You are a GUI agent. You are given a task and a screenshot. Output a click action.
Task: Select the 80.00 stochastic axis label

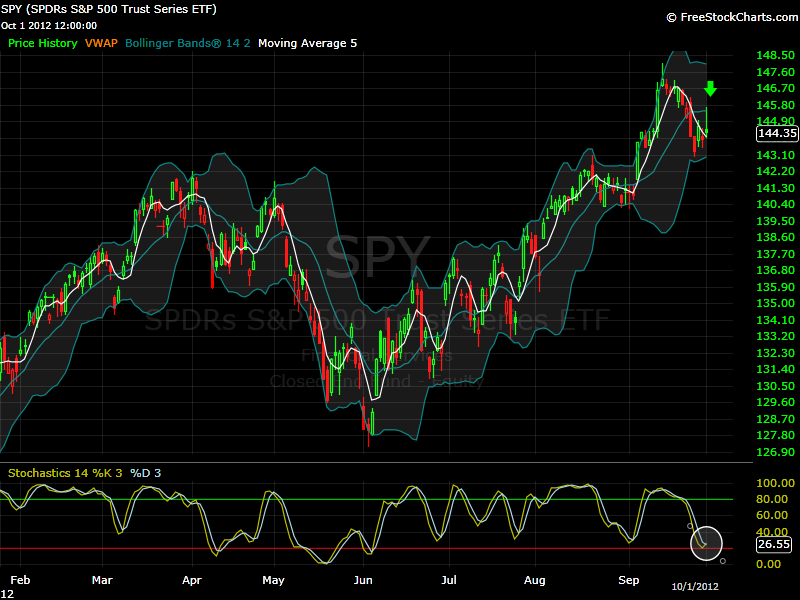(772, 499)
